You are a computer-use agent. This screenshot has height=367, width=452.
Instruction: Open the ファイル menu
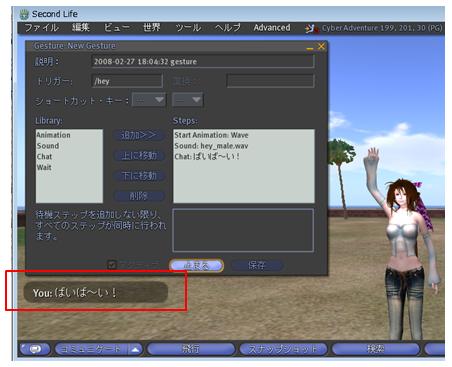tap(42, 28)
